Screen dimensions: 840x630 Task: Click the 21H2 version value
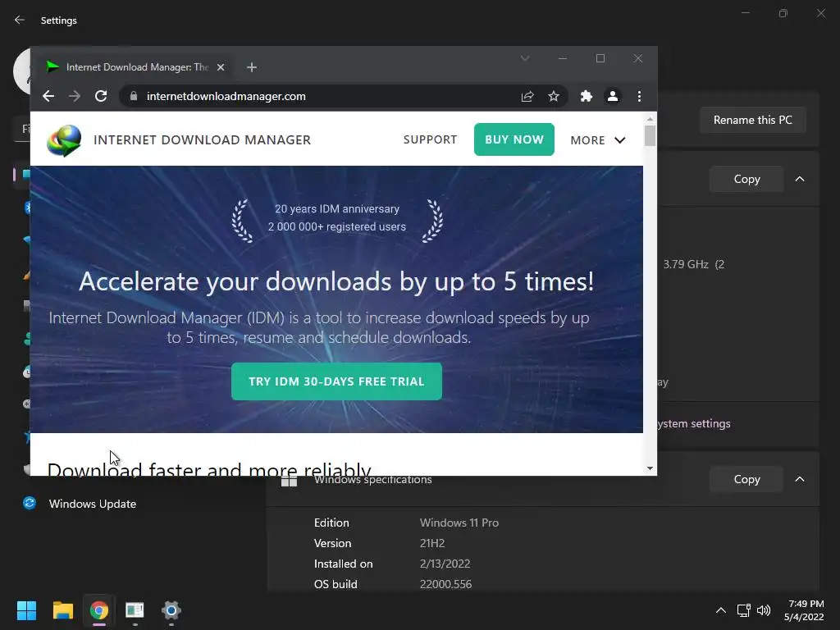point(432,543)
